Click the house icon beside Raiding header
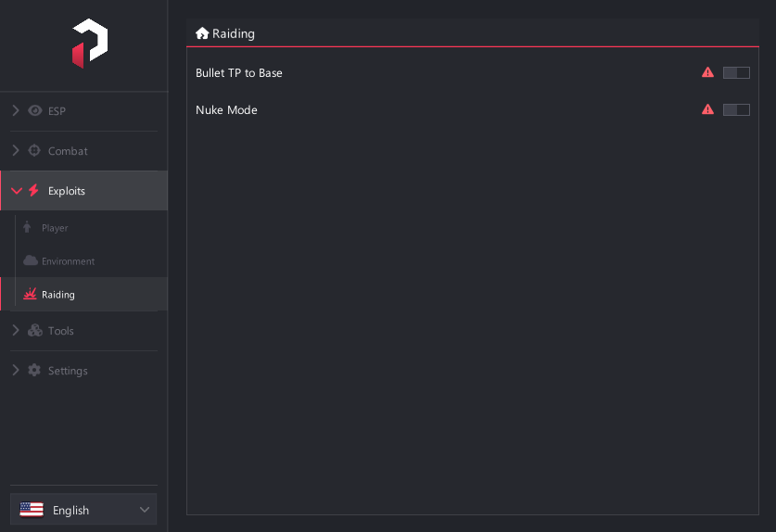The image size is (776, 532). tap(202, 33)
